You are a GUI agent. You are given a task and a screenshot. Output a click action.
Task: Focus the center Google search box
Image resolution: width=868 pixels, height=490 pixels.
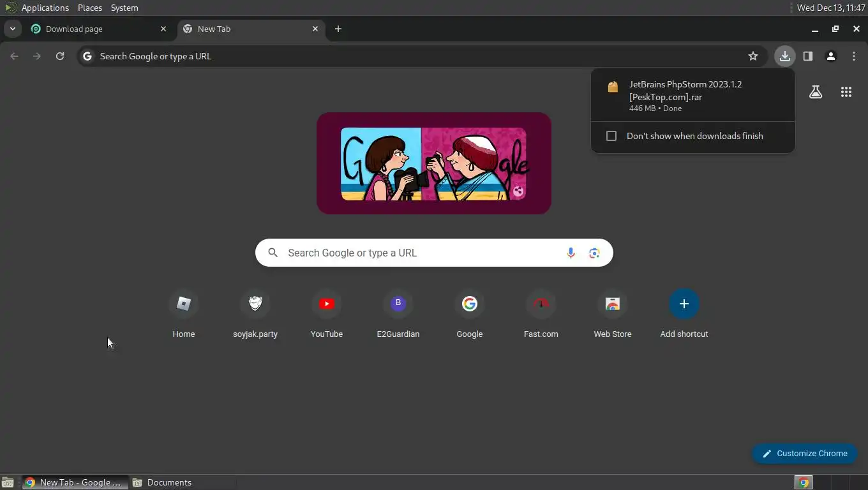tap(434, 253)
